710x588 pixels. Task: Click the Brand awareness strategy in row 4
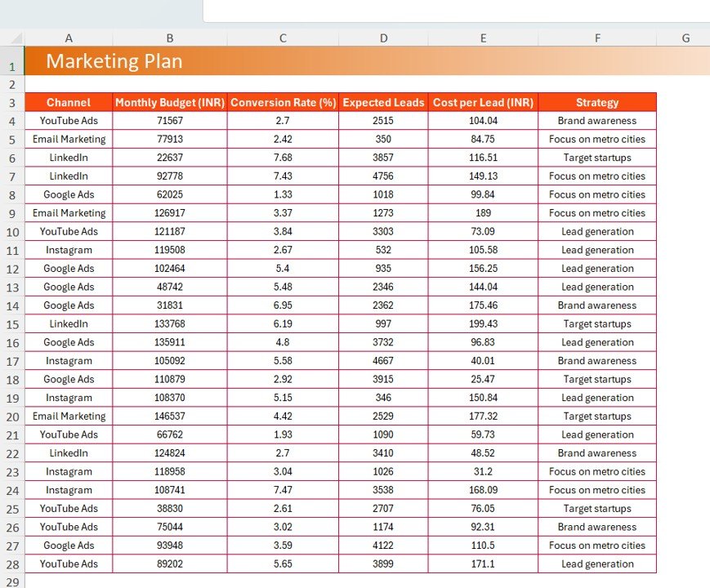[x=597, y=121]
